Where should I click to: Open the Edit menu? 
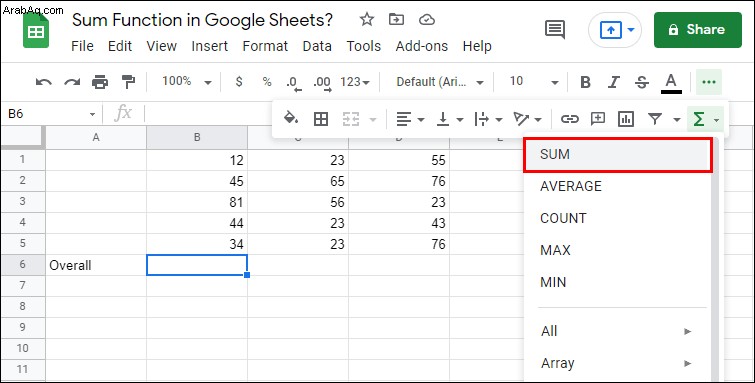tap(120, 46)
